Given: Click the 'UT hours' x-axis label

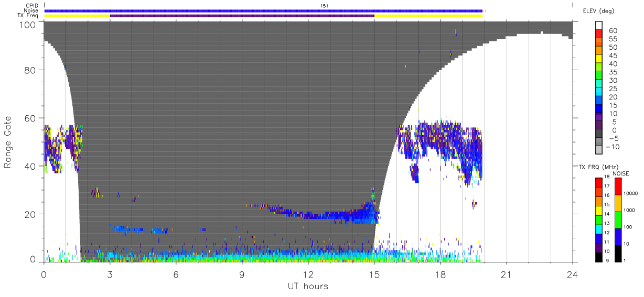Looking at the screenshot, I should tap(307, 286).
